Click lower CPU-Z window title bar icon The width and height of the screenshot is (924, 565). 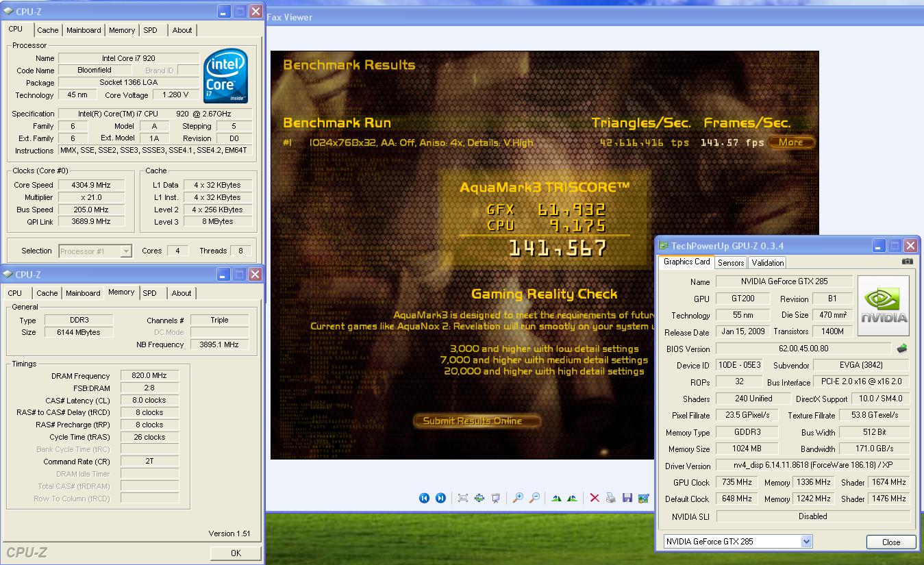click(x=8, y=275)
